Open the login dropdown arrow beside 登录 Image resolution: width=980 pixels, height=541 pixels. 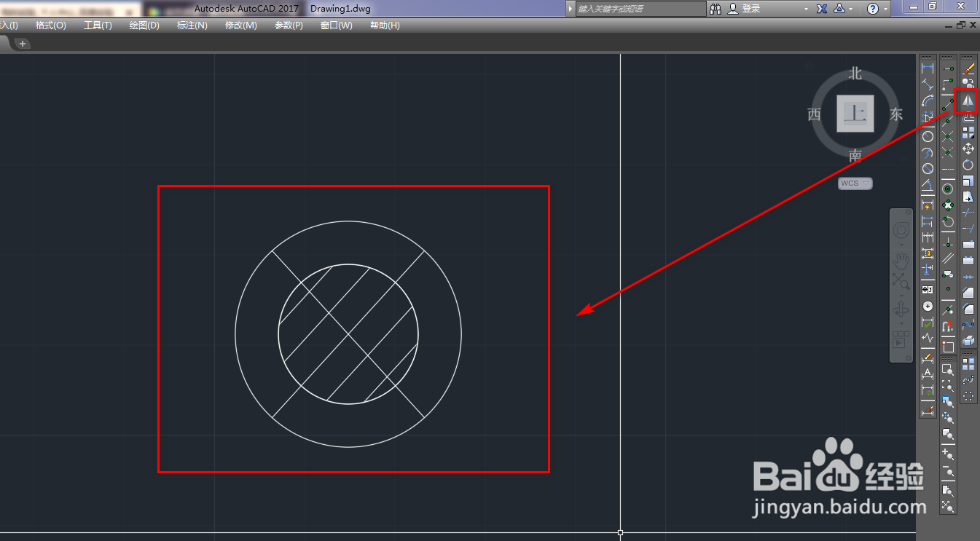[807, 9]
